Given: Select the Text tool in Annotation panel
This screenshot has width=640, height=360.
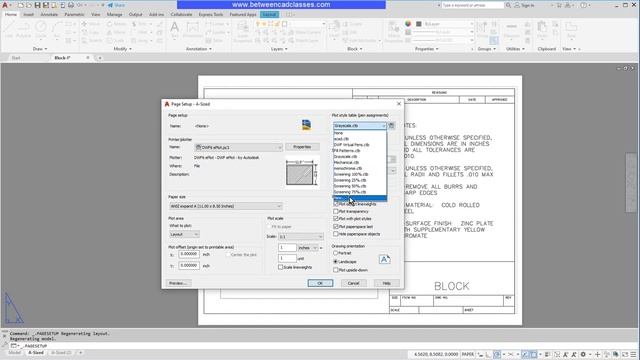Looking at the screenshot, I should click(174, 29).
